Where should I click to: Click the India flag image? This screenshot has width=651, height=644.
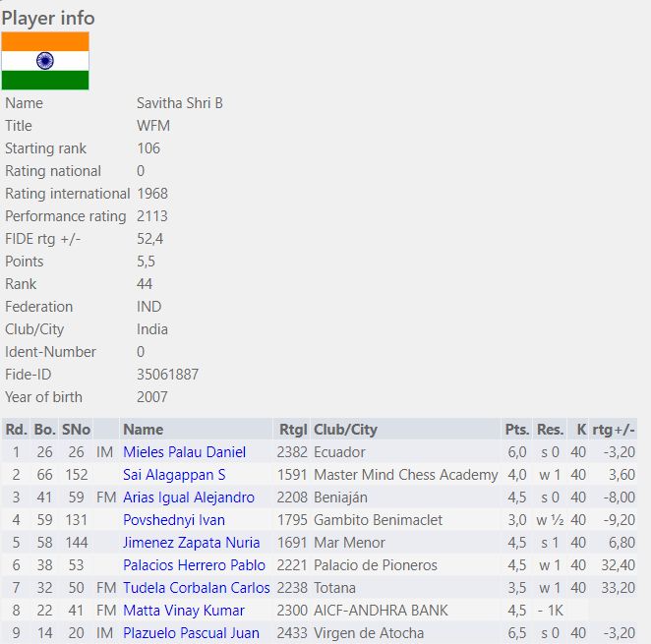click(x=45, y=61)
